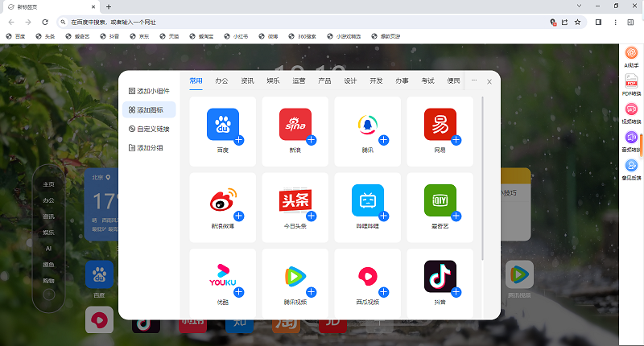Add the Sina Weibo (新浪微博) icon

(239, 216)
